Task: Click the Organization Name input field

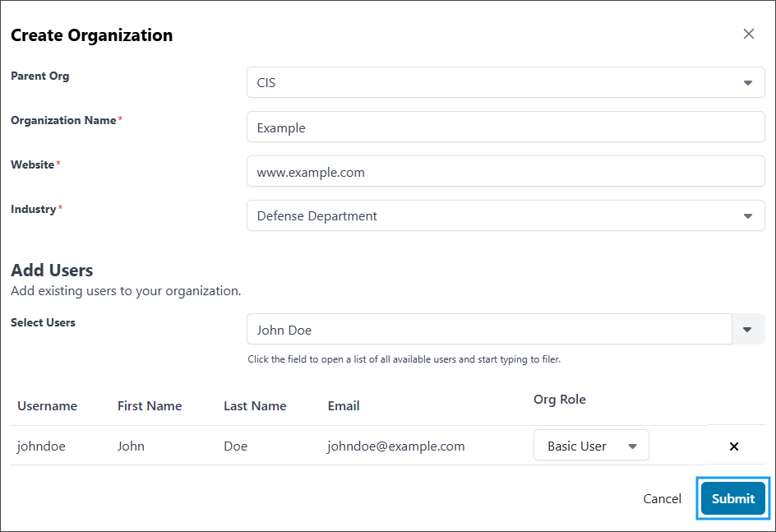Action: pos(506,127)
